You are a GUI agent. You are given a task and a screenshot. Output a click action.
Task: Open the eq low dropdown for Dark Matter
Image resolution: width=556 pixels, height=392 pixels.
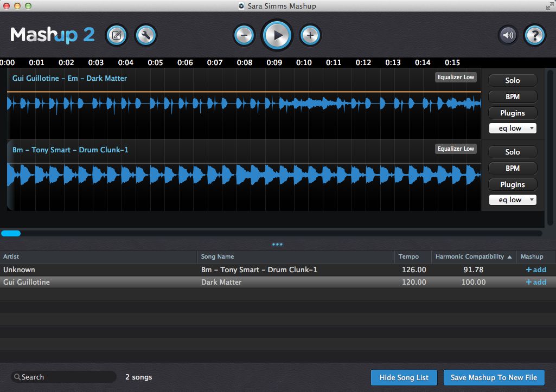[x=512, y=128]
